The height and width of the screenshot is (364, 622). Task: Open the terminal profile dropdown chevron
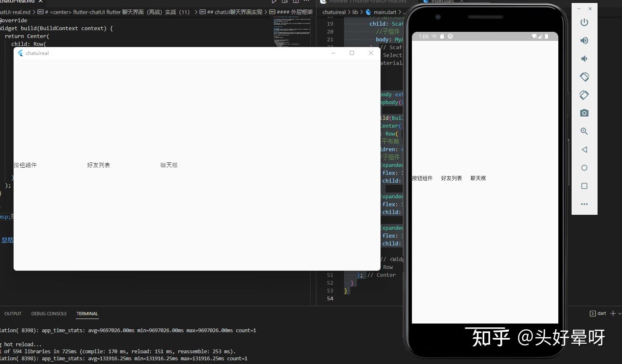pyautogui.click(x=620, y=313)
